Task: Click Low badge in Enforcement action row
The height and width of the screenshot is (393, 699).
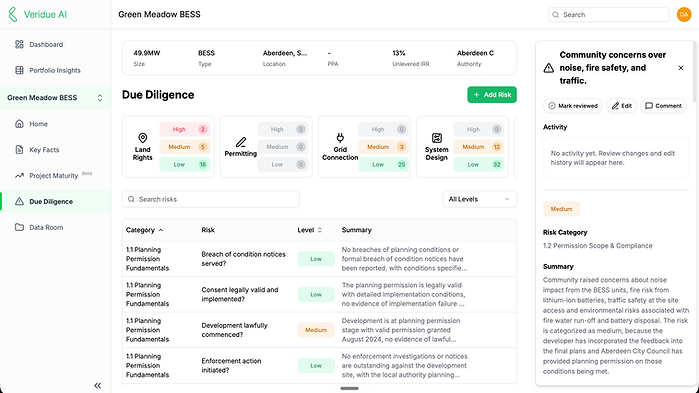Action: tap(316, 365)
